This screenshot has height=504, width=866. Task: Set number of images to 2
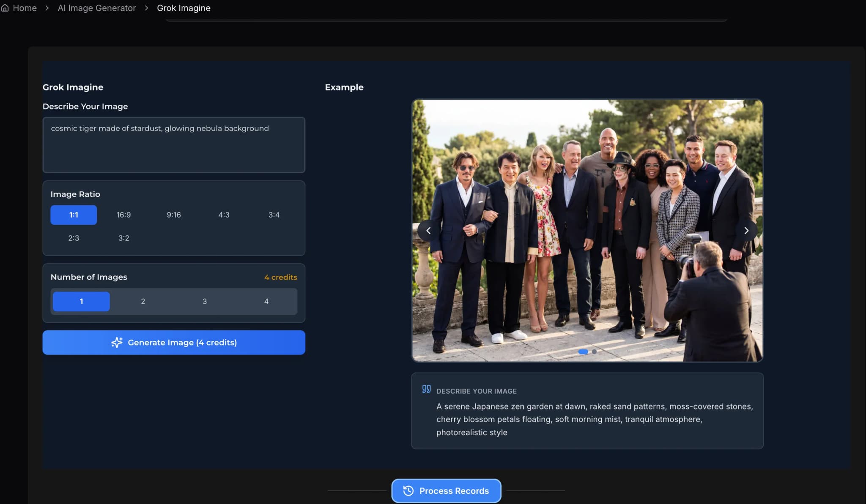143,302
